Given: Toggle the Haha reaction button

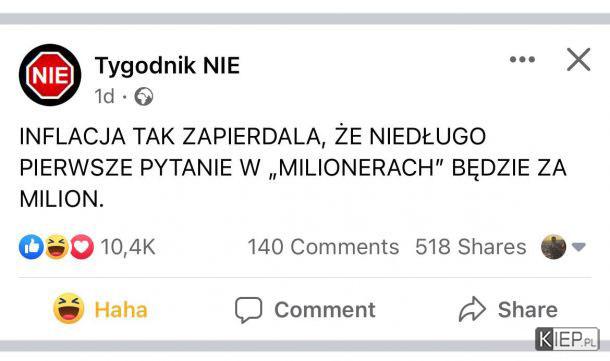Looking at the screenshot, I should coord(100,309).
